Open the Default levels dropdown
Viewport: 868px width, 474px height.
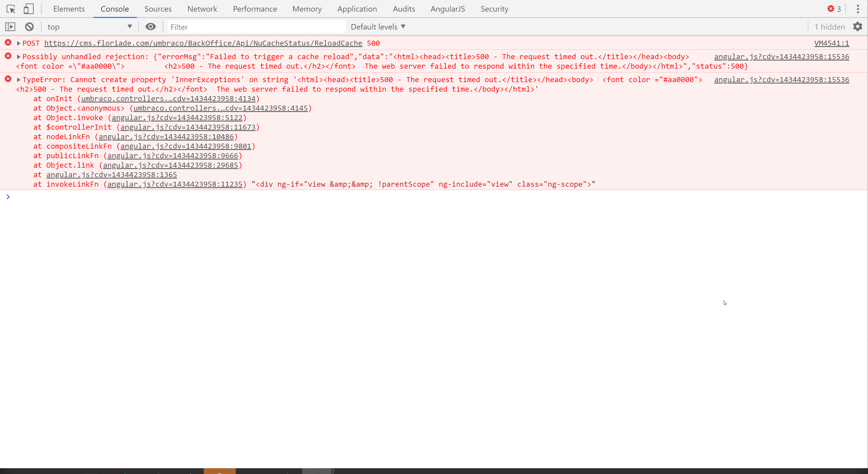pyautogui.click(x=377, y=27)
